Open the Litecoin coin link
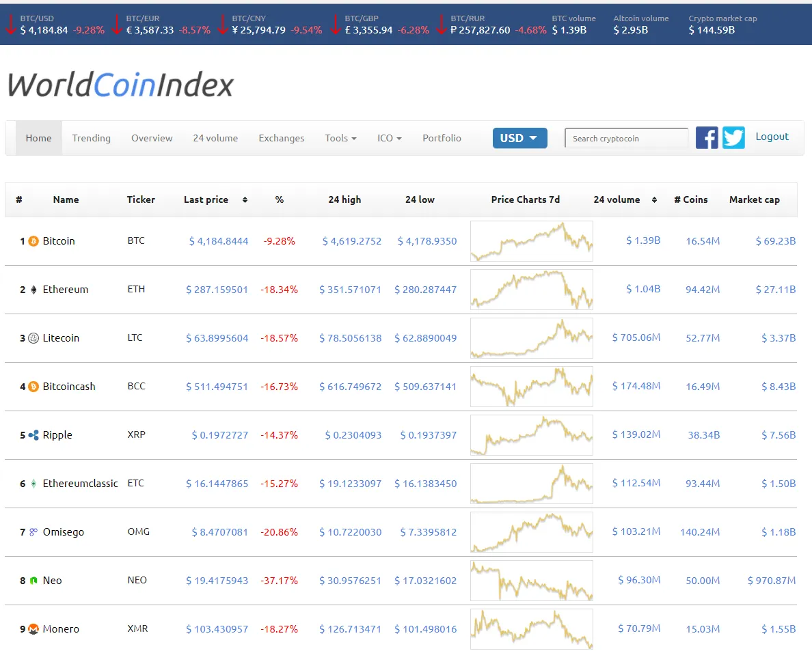The height and width of the screenshot is (651, 812). coord(61,338)
